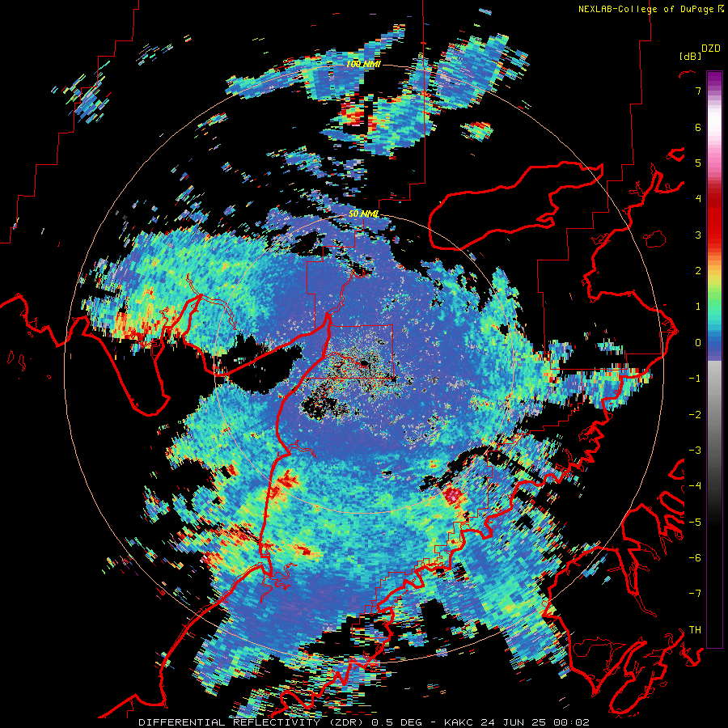Click the 4 value on color scale

coord(698,199)
